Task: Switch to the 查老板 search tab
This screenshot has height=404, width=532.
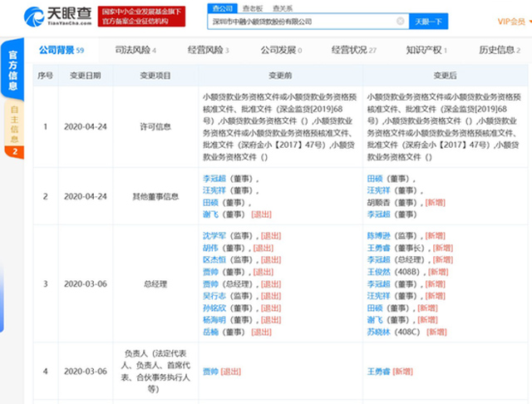Action: pyautogui.click(x=253, y=8)
